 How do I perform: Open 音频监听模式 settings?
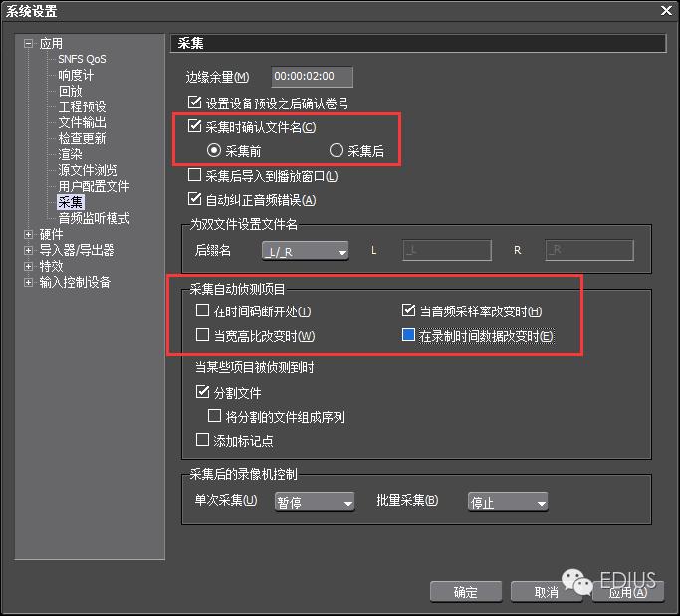pyautogui.click(x=94, y=218)
